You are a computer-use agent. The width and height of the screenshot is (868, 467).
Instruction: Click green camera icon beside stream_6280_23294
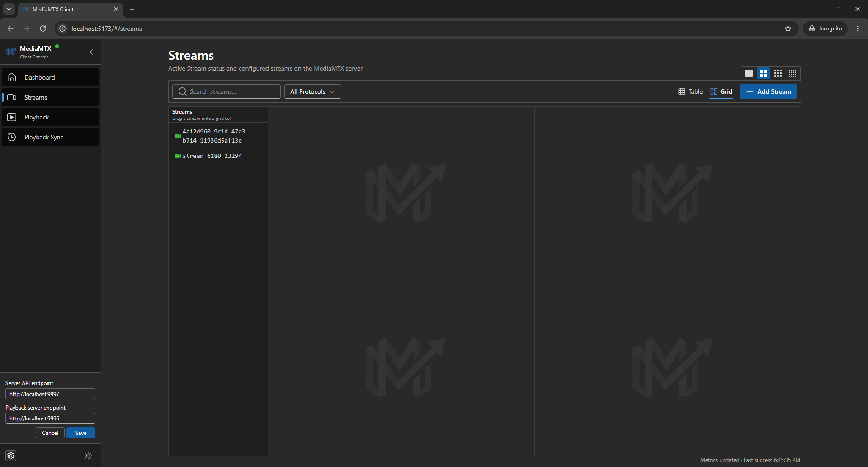click(178, 156)
